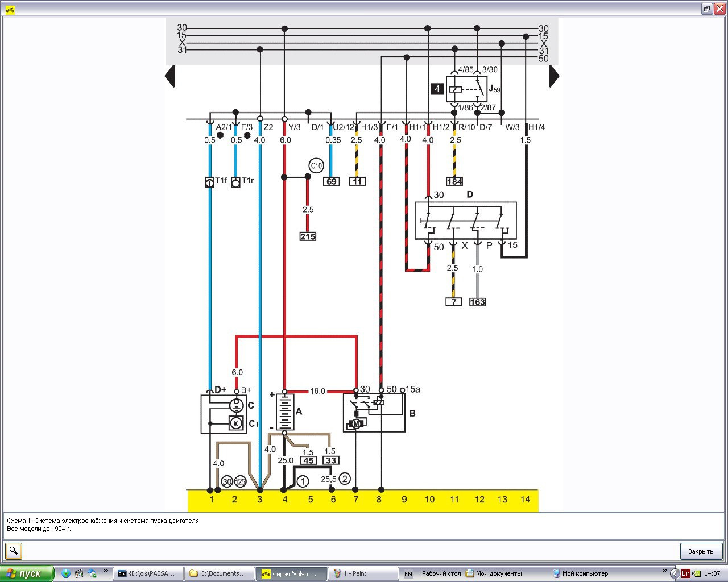Show hidden tray icons with the arrow

click(x=675, y=573)
